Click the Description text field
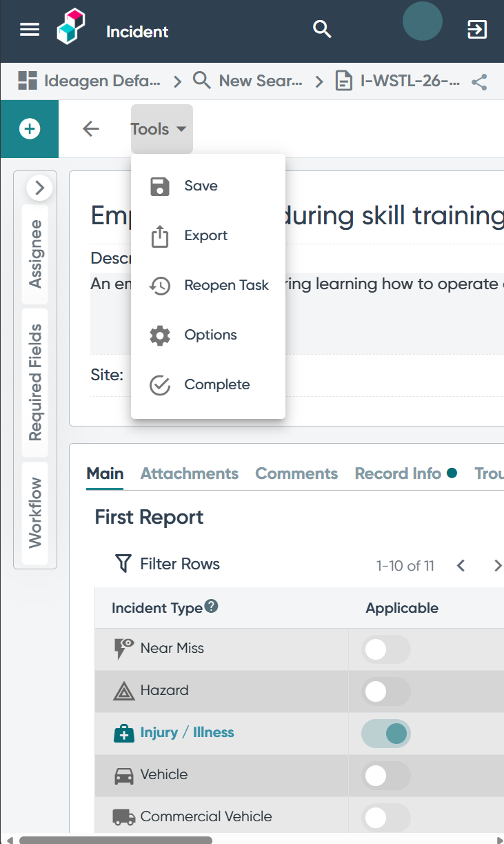This screenshot has width=504, height=844. point(296,314)
